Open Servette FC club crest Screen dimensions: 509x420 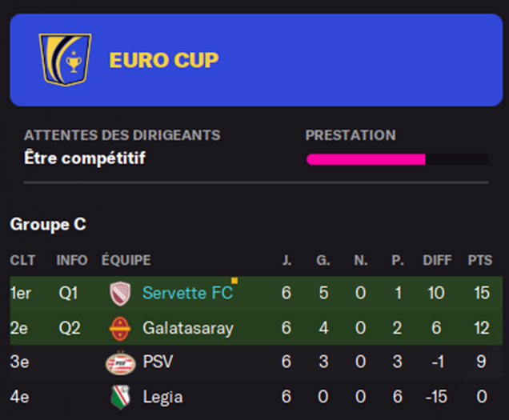click(120, 294)
